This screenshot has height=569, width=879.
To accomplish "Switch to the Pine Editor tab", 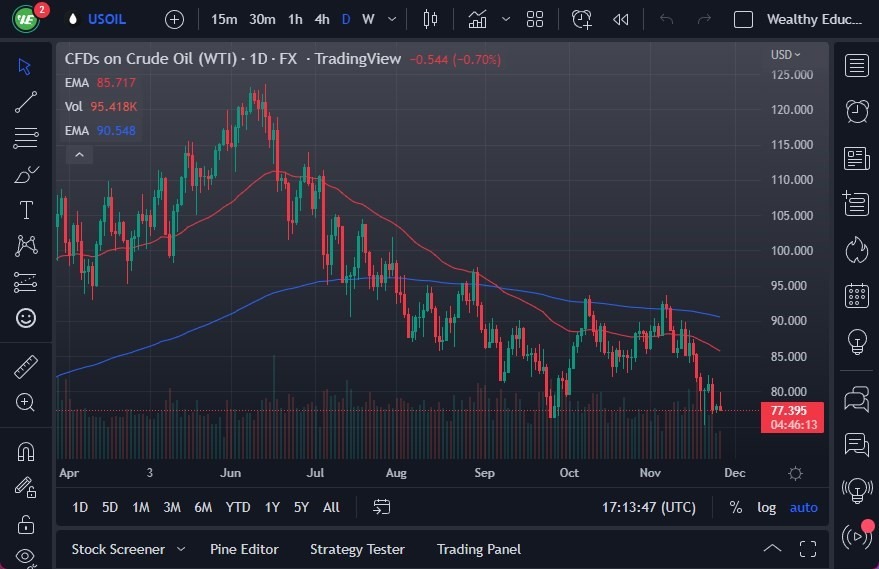I will click(244, 549).
